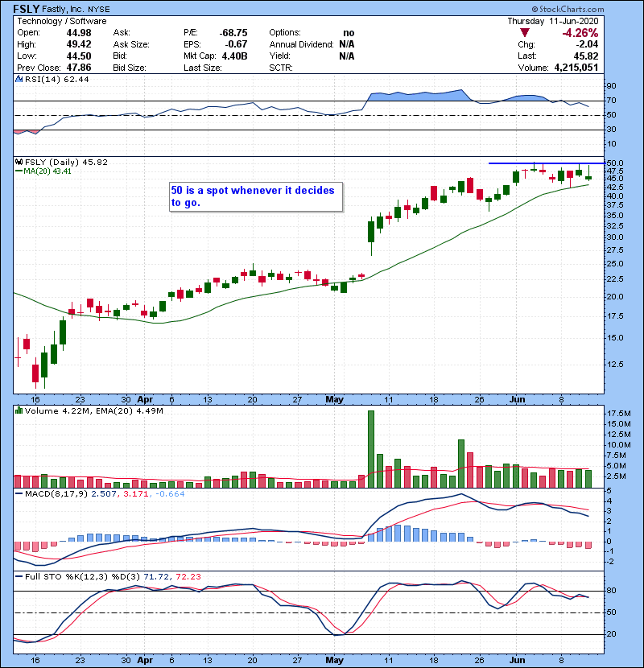Click the Volume value 4,215,051

click(576, 68)
